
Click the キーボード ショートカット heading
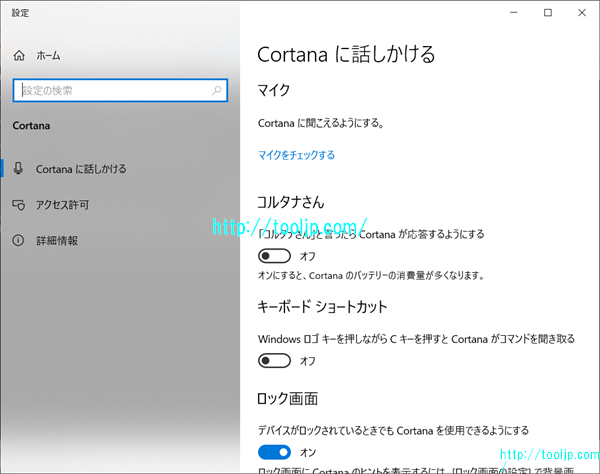pos(322,307)
